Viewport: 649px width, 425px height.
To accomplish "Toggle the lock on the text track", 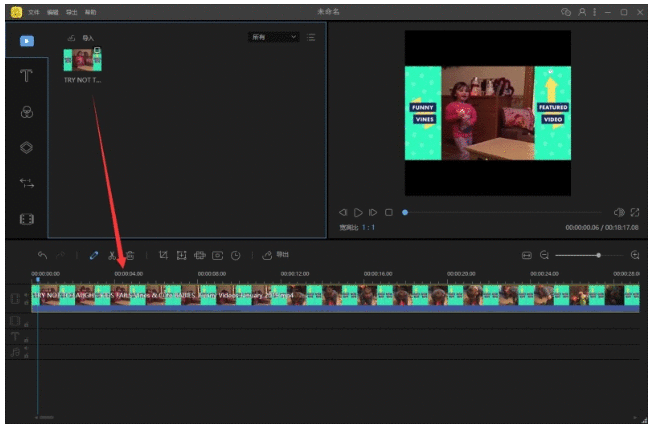I will pos(26,340).
